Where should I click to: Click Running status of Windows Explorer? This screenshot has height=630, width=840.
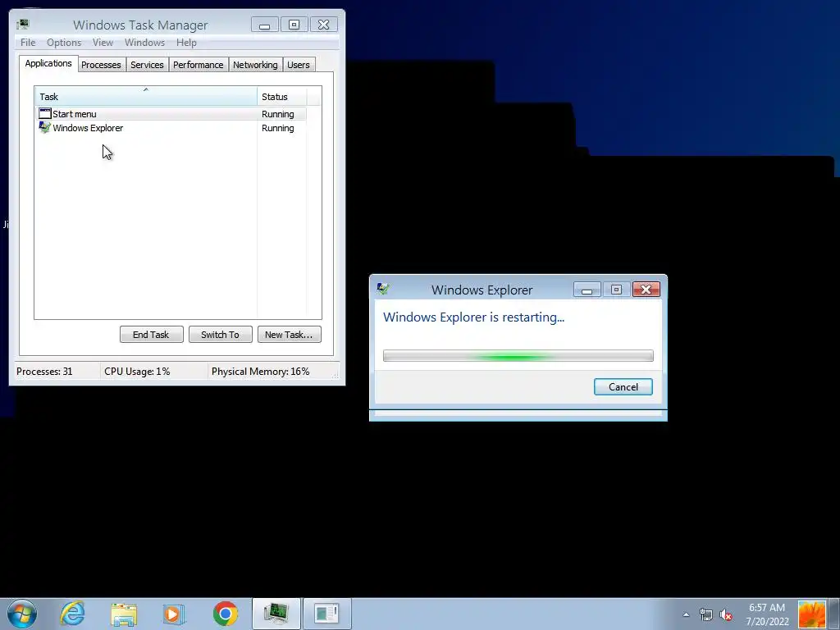tap(277, 127)
